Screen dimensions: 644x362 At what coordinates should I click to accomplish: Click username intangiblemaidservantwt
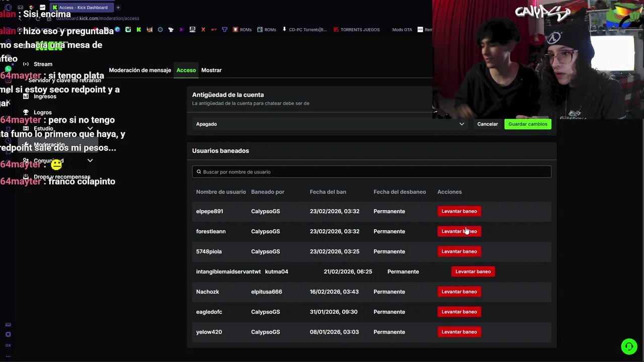(228, 271)
